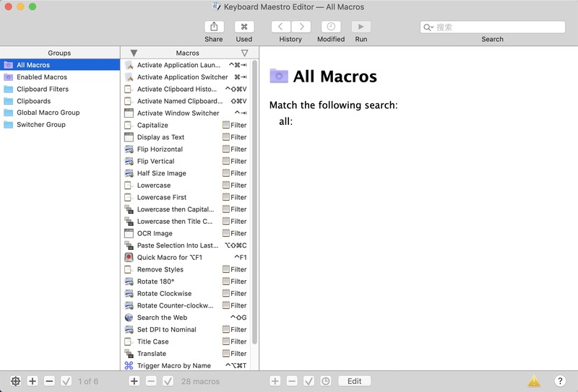Open Clipboards group

(x=60, y=101)
